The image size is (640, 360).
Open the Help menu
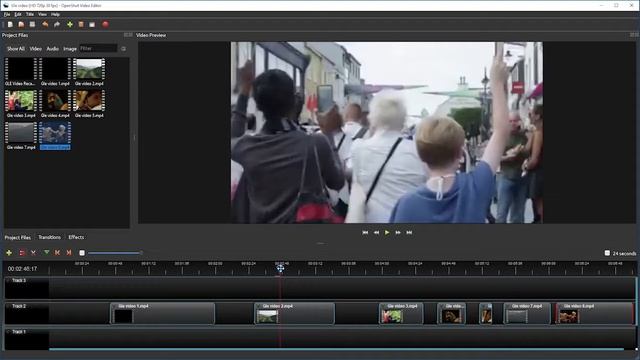click(x=55, y=14)
